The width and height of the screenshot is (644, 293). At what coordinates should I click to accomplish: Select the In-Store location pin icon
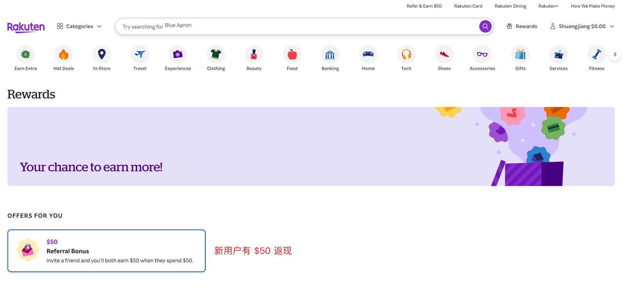pyautogui.click(x=102, y=54)
